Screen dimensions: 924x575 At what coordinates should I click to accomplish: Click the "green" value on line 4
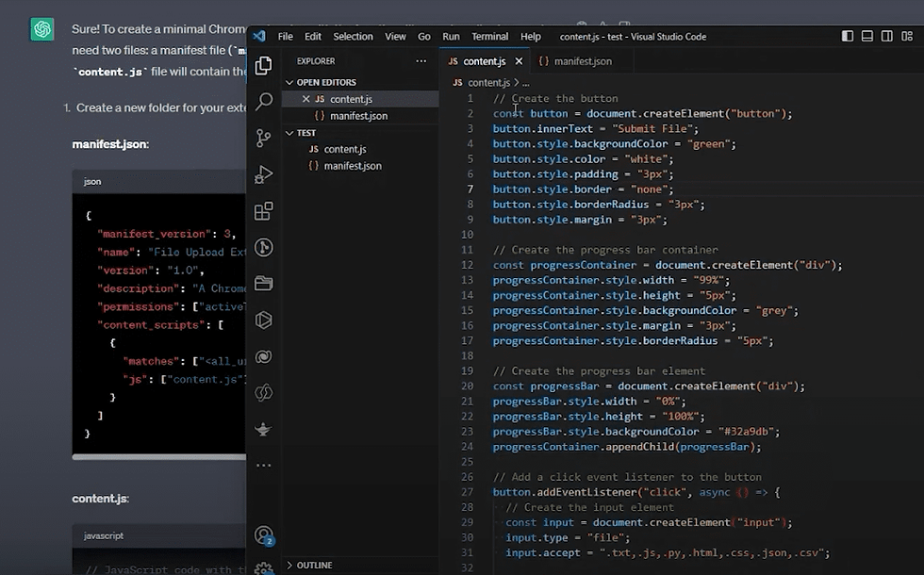(x=709, y=143)
